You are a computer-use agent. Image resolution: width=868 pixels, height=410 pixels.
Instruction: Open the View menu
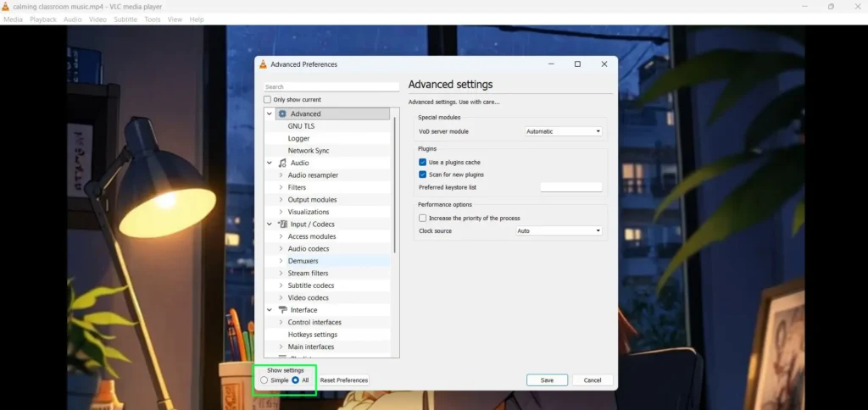click(x=175, y=19)
